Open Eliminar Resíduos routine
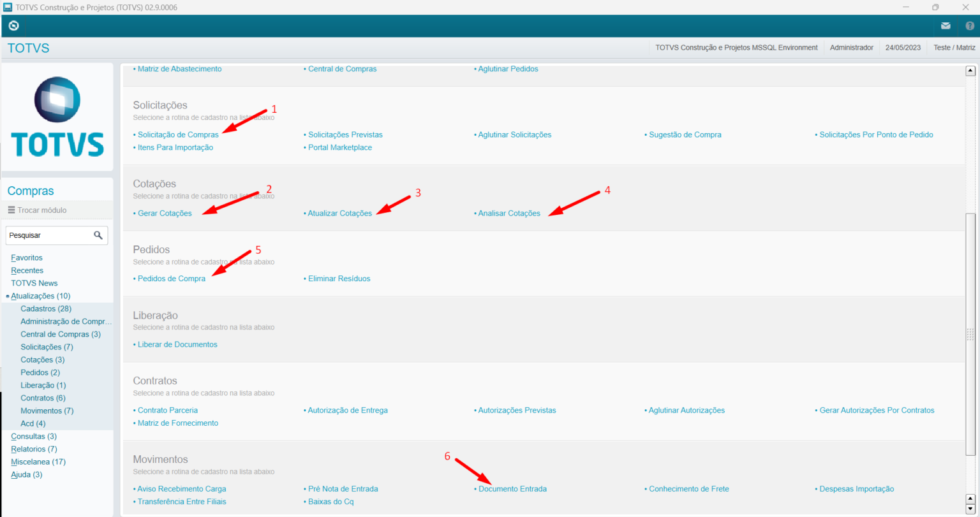Image resolution: width=980 pixels, height=517 pixels. pyautogui.click(x=339, y=279)
